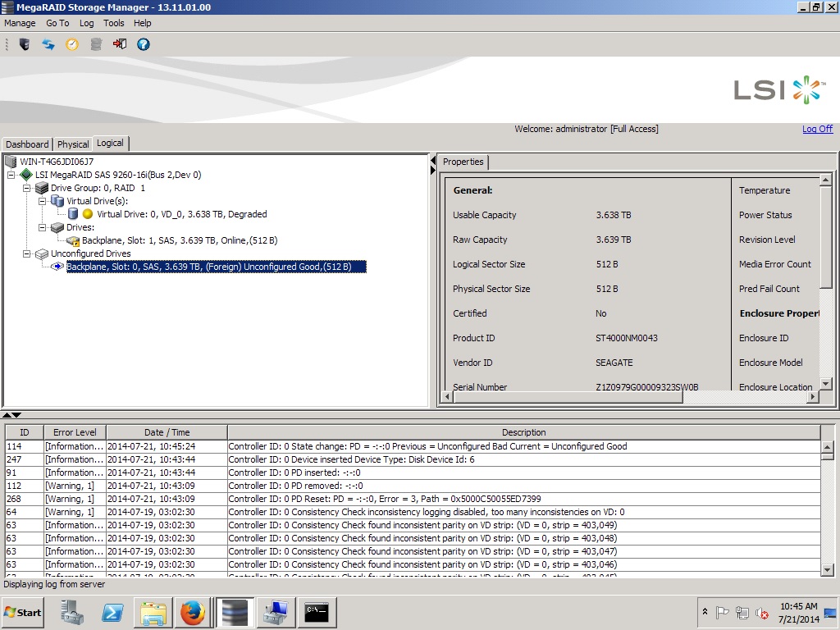Click the LSI MegaRAID controller green icon
Screen dimensions: 840x630
[x=26, y=175]
